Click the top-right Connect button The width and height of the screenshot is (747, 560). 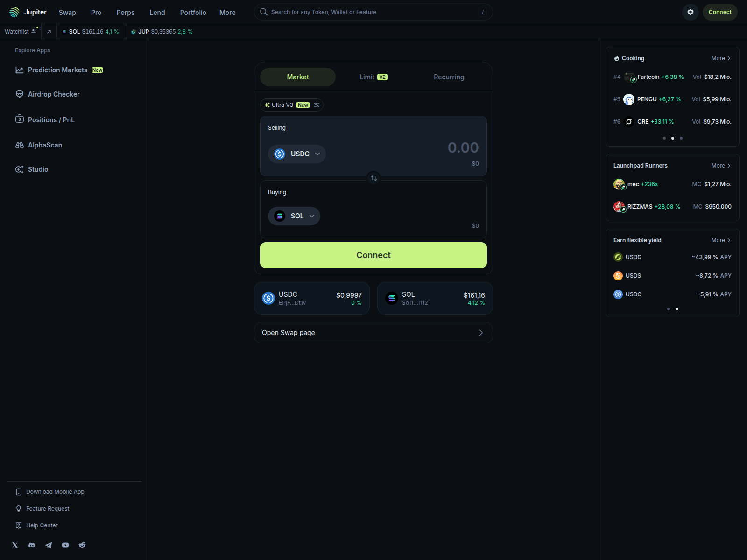(x=720, y=12)
